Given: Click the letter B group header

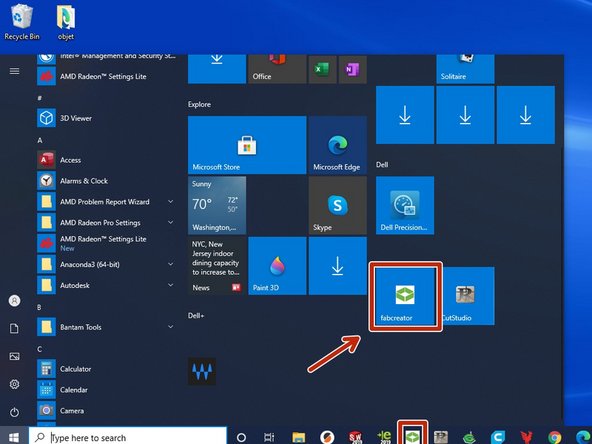Looking at the screenshot, I should (x=39, y=307).
